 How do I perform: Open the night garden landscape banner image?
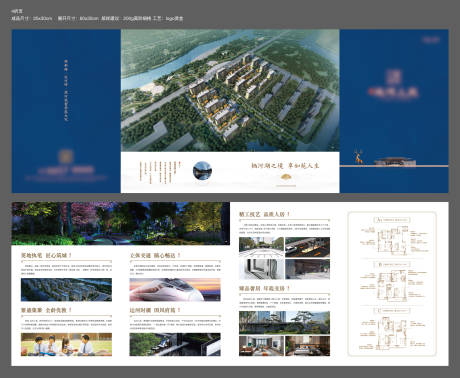pyautogui.click(x=121, y=223)
